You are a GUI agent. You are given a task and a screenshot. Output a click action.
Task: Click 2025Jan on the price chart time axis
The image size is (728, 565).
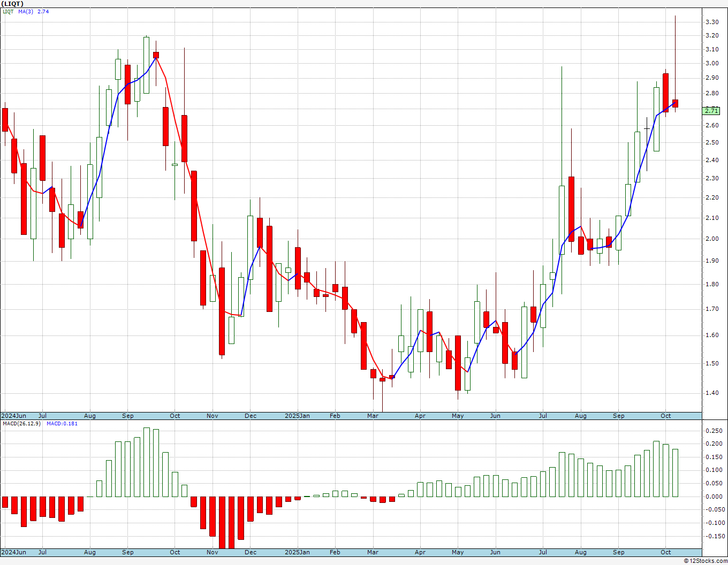click(x=297, y=416)
